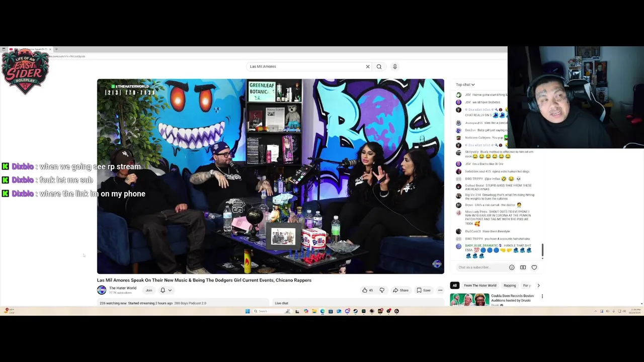Screen dimensions: 644x362
Task: Open Task View on taskbar
Action: pos(297,311)
